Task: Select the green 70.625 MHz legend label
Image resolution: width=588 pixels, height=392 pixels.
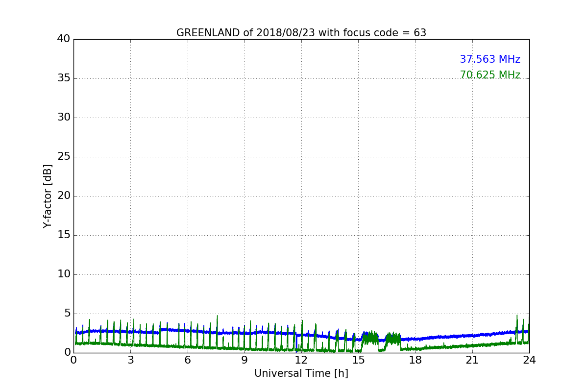Action: [490, 75]
